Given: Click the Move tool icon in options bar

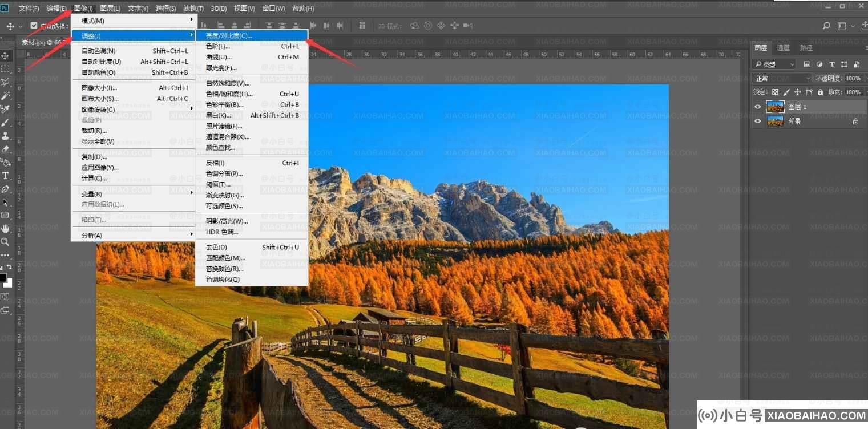Looking at the screenshot, I should click(x=10, y=26).
